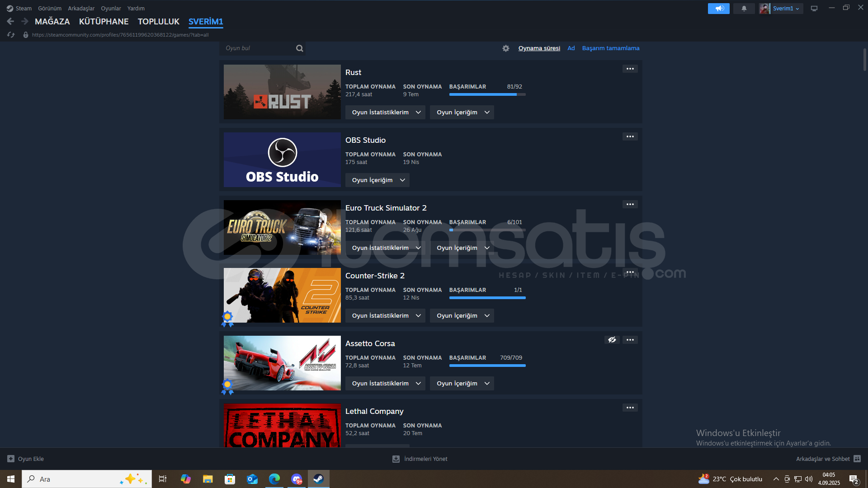
Task: Open the Windows action center notifications
Action: pyautogui.click(x=854, y=479)
